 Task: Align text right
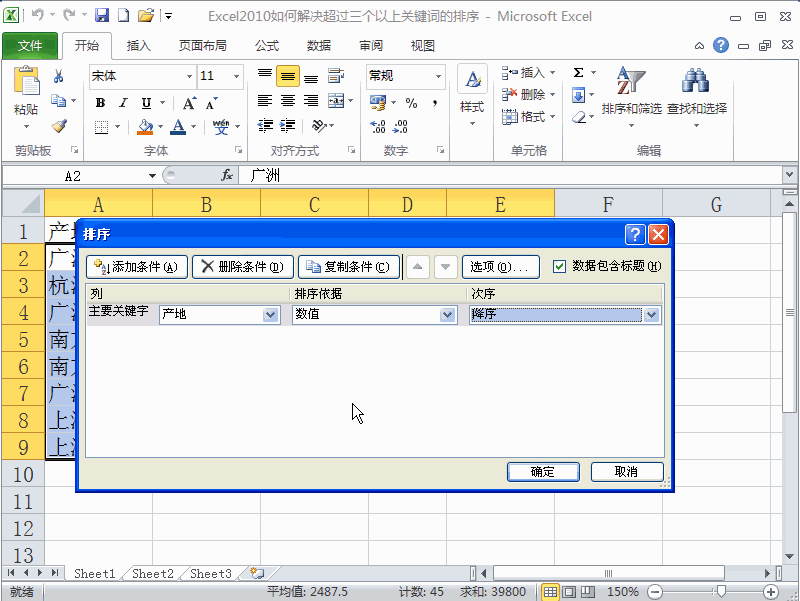point(311,101)
